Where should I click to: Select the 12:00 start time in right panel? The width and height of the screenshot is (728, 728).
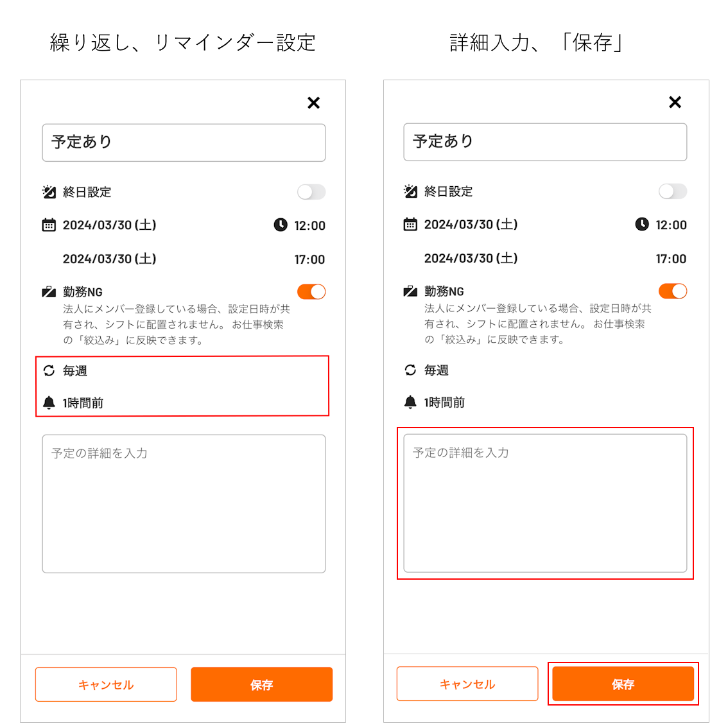coord(671,225)
